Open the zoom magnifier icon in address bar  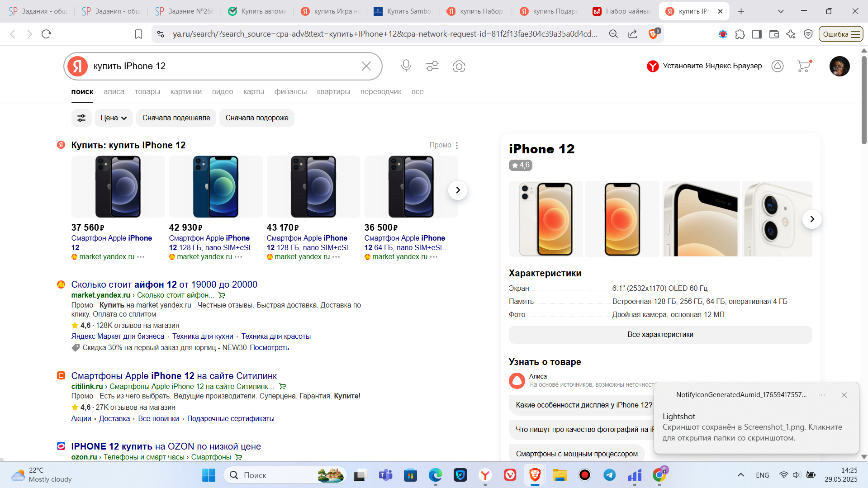[613, 34]
